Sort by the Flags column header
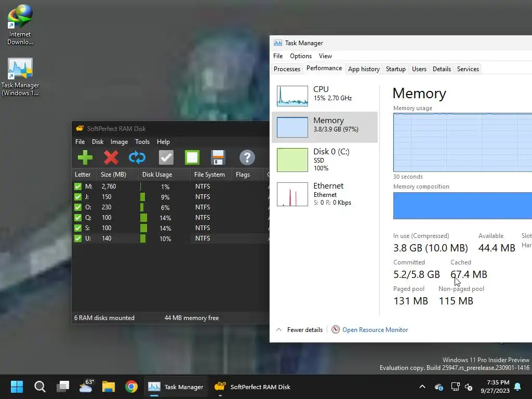 coord(247,175)
